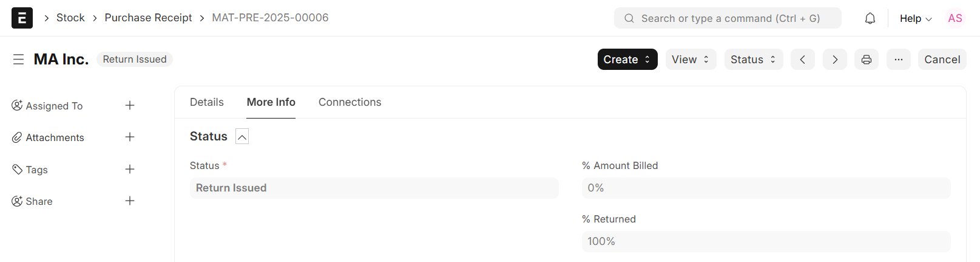The image size is (980, 262).
Task: Switch to the Connections tab
Action: [x=350, y=102]
